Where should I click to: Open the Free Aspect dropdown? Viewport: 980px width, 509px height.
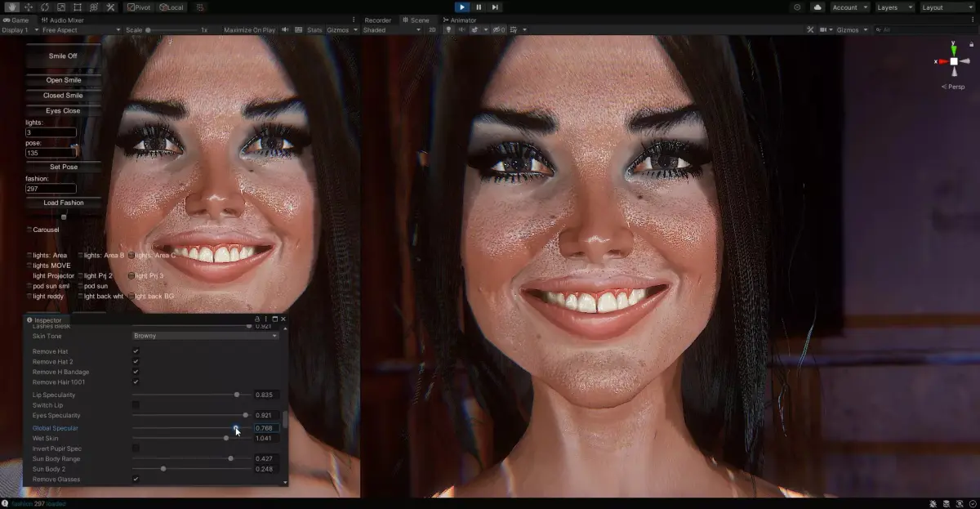click(82, 29)
